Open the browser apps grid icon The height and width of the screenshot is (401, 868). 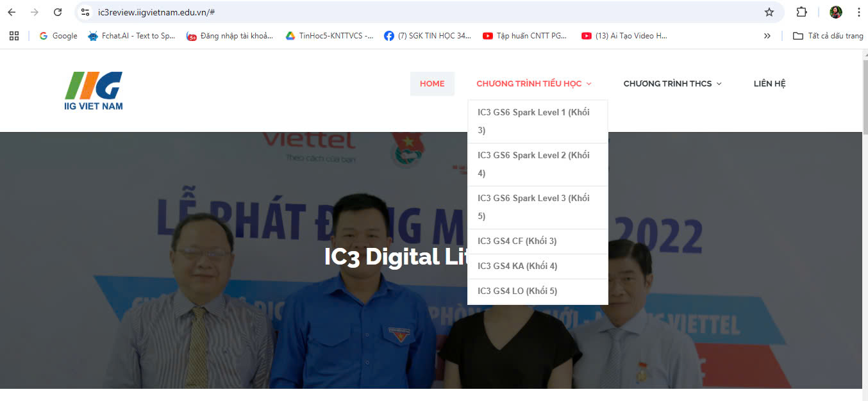(14, 36)
